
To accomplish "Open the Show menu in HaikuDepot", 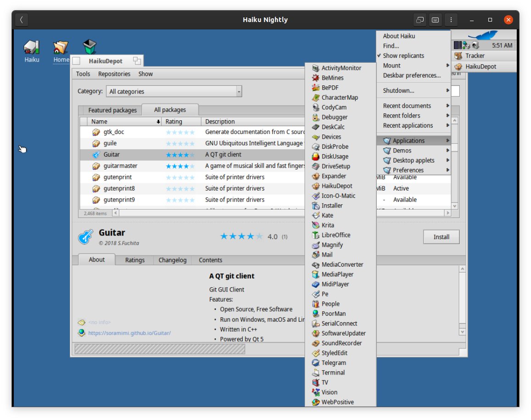I will click(x=145, y=74).
